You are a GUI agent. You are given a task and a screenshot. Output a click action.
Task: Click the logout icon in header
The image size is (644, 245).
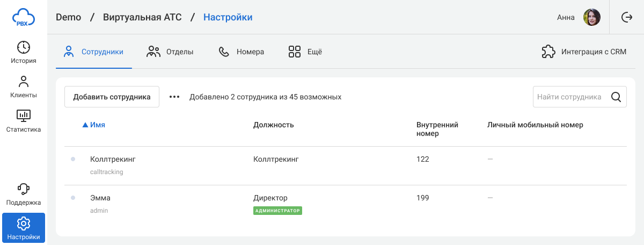626,17
